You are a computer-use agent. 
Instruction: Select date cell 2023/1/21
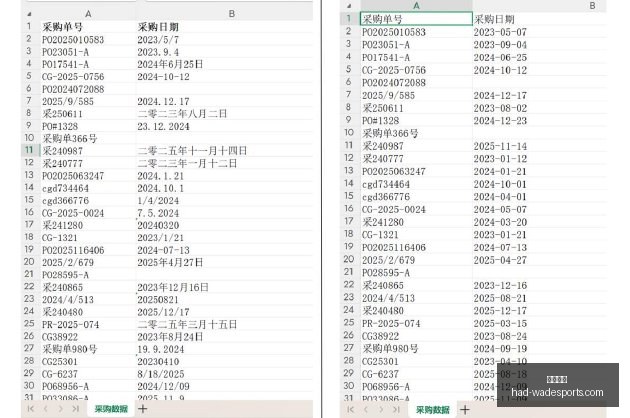(x=160, y=238)
